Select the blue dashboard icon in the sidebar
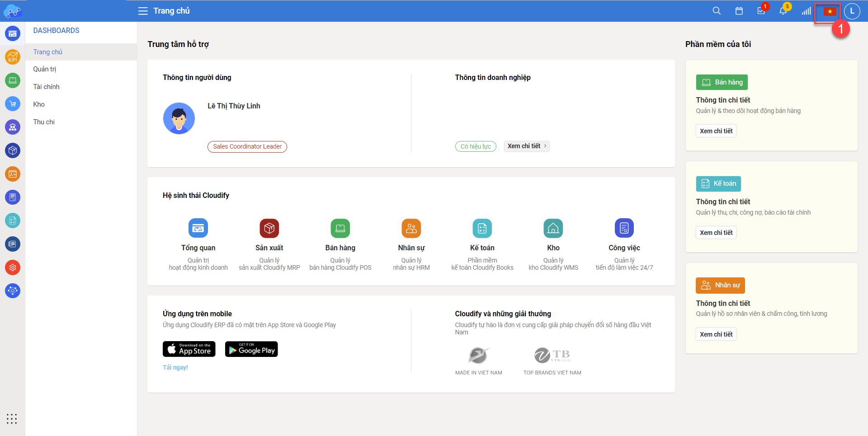This screenshot has height=436, width=868. point(13,33)
